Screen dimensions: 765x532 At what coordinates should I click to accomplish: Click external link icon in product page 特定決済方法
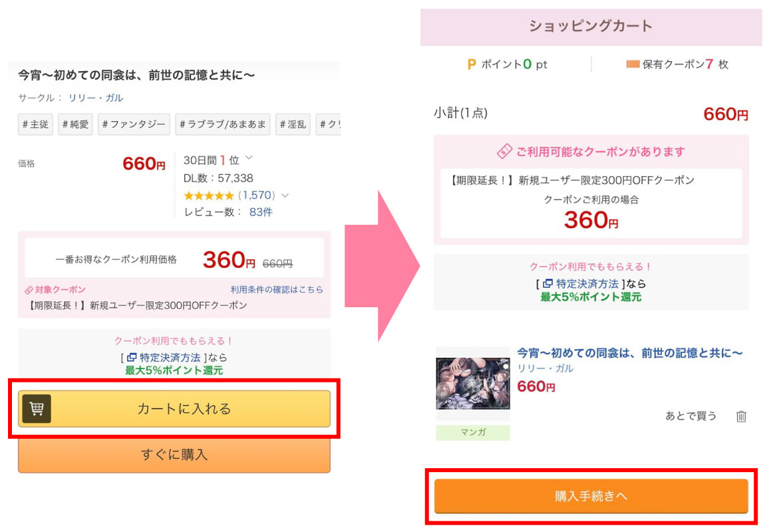point(131,358)
